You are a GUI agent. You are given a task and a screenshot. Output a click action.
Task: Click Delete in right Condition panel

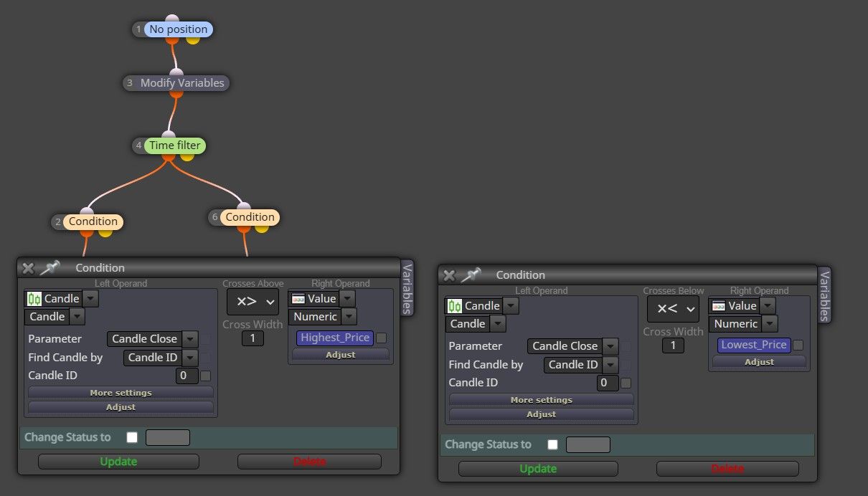pos(727,469)
